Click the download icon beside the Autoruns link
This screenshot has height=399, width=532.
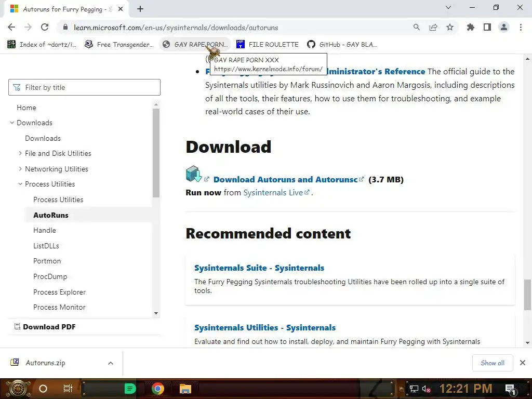(194, 174)
